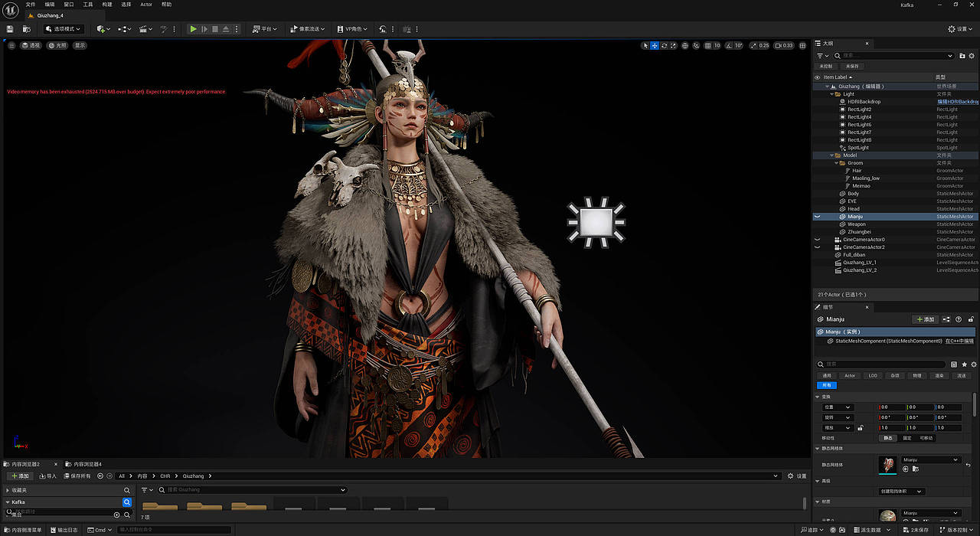Open outliner settings gear icon
Image resolution: width=980 pixels, height=536 pixels.
click(x=972, y=56)
